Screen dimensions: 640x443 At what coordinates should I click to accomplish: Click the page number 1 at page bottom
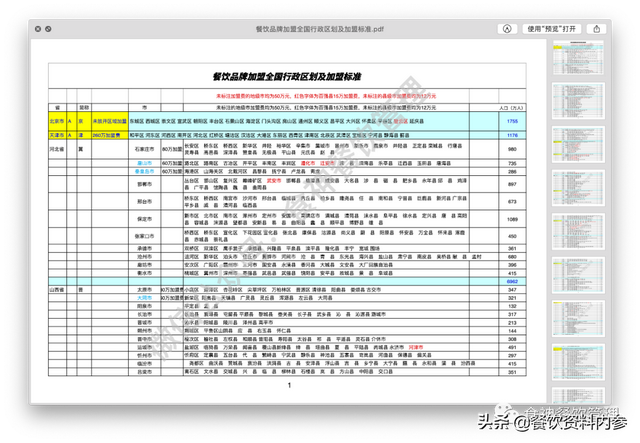tap(289, 385)
